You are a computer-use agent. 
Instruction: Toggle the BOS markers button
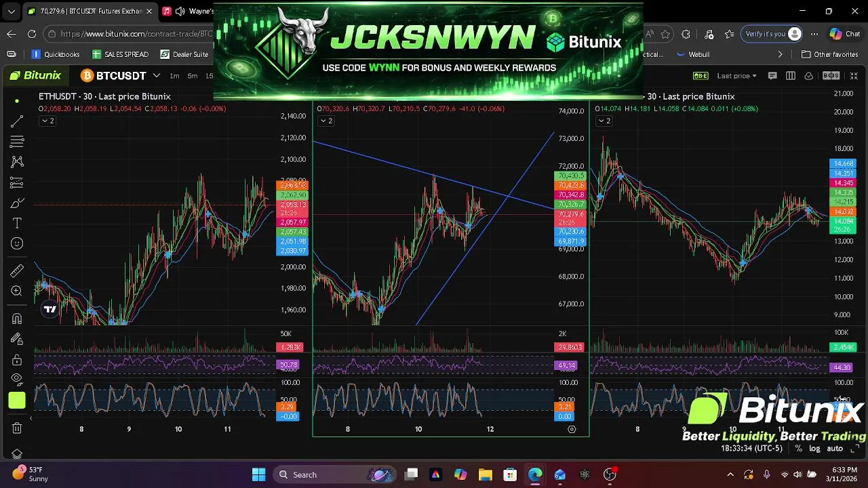[x=831, y=76]
